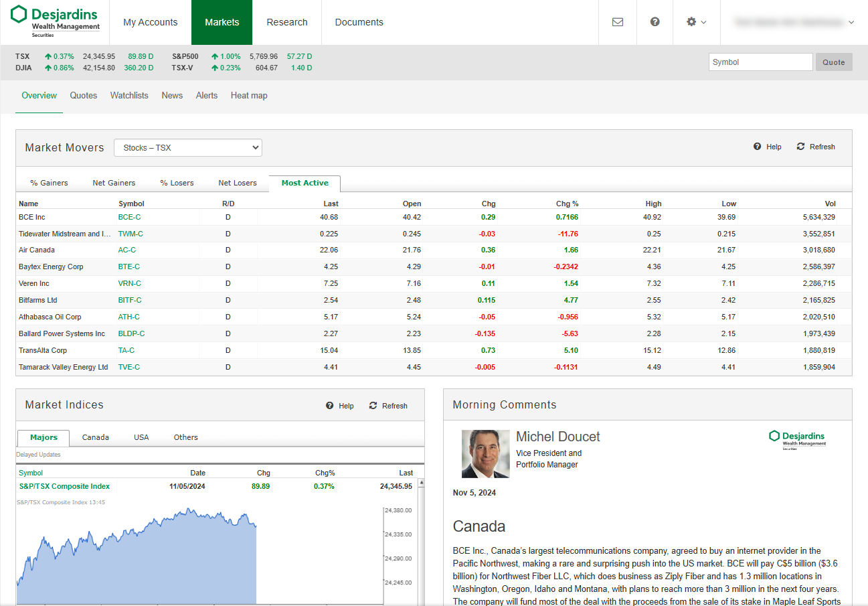The height and width of the screenshot is (606, 868).
Task: Click Help in Market Movers panel
Action: point(768,147)
